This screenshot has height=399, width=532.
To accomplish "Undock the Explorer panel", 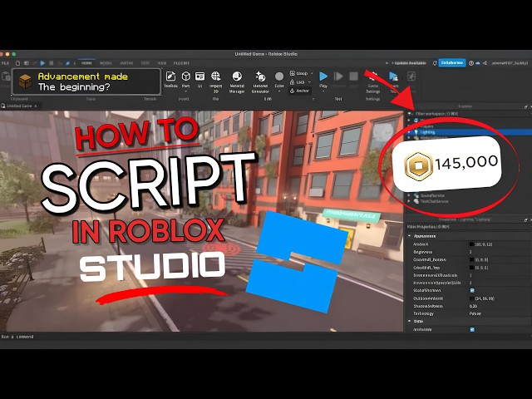I will [525, 106].
